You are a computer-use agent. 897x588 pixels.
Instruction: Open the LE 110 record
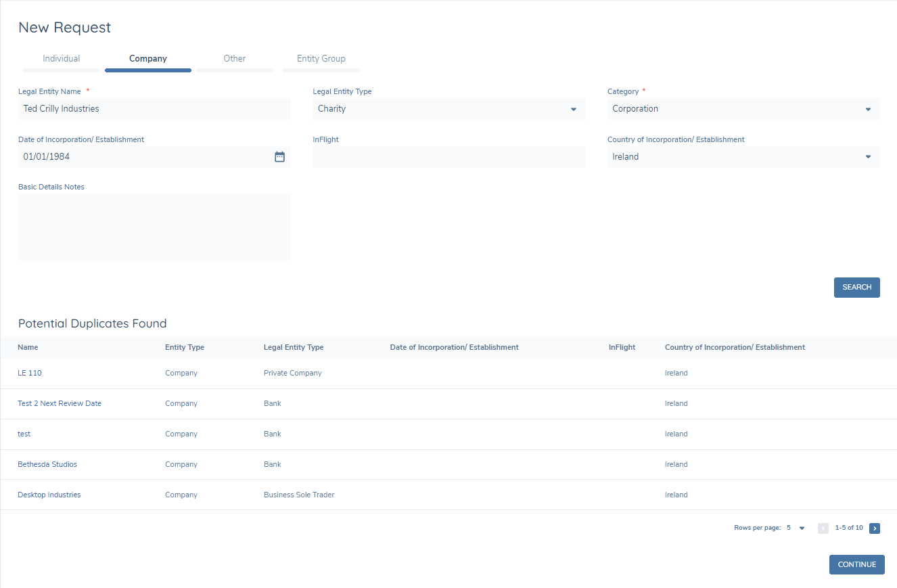click(29, 372)
